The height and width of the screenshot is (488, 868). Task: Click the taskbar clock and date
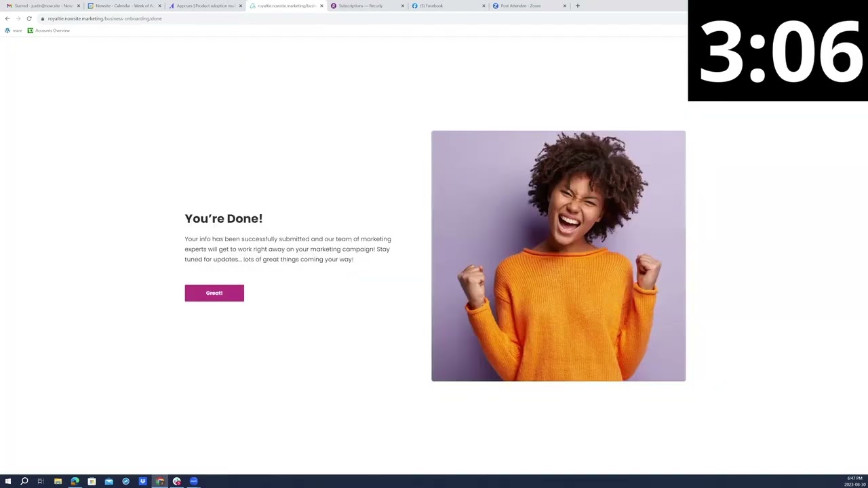pyautogui.click(x=854, y=481)
